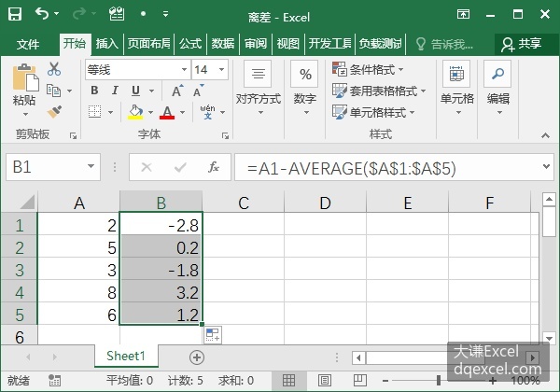This screenshot has height=392, width=560.
Task: Click the Auto Fill Options icon
Action: pos(213,335)
